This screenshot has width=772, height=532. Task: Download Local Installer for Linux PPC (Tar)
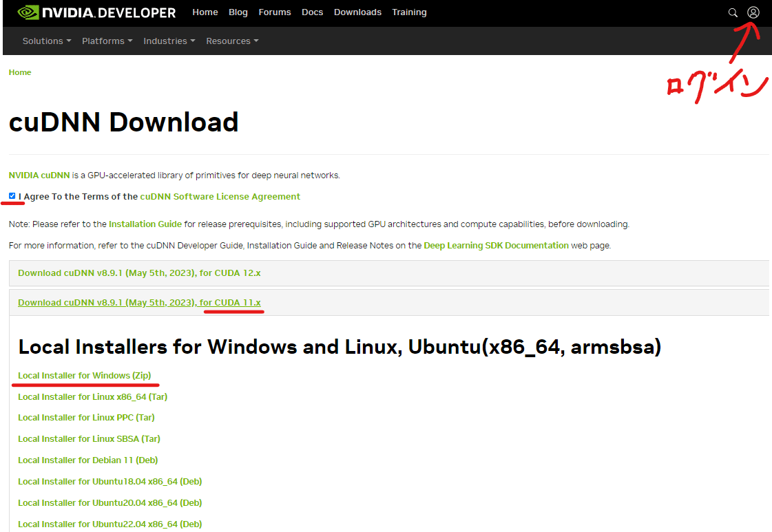coord(86,417)
